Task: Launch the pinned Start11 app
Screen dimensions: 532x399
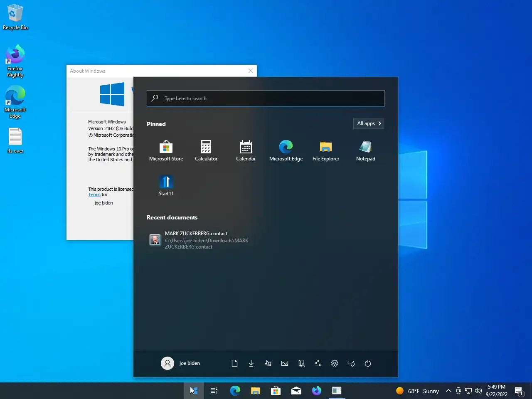Action: coord(166,186)
